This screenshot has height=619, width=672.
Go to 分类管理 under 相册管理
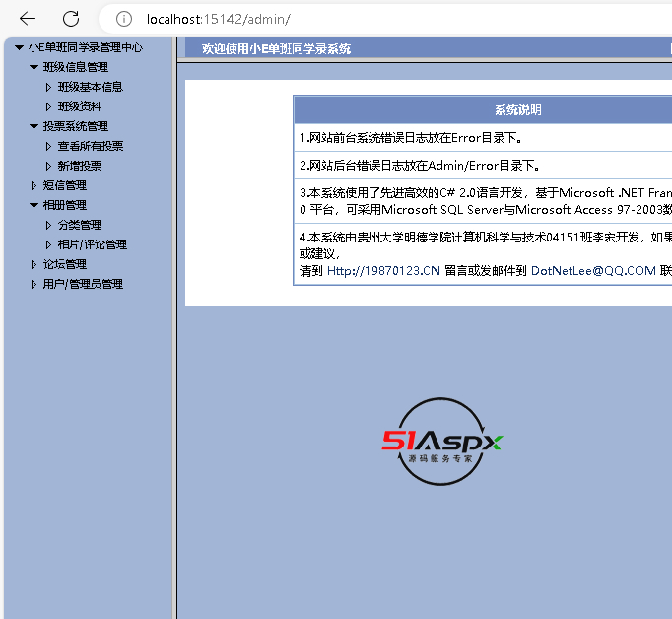click(79, 225)
